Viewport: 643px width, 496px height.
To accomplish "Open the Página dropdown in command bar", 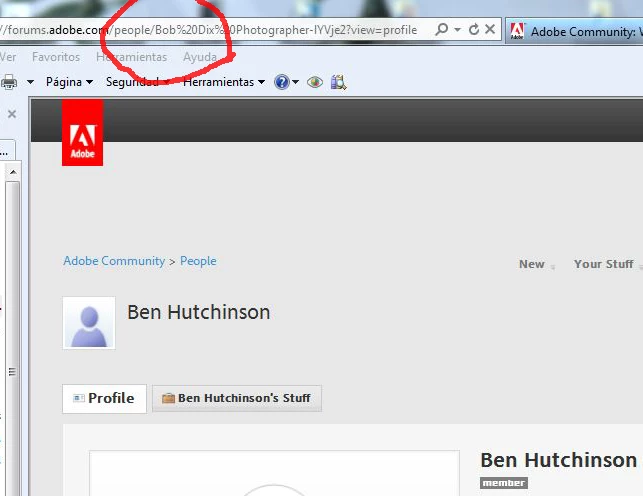I will tap(69, 82).
